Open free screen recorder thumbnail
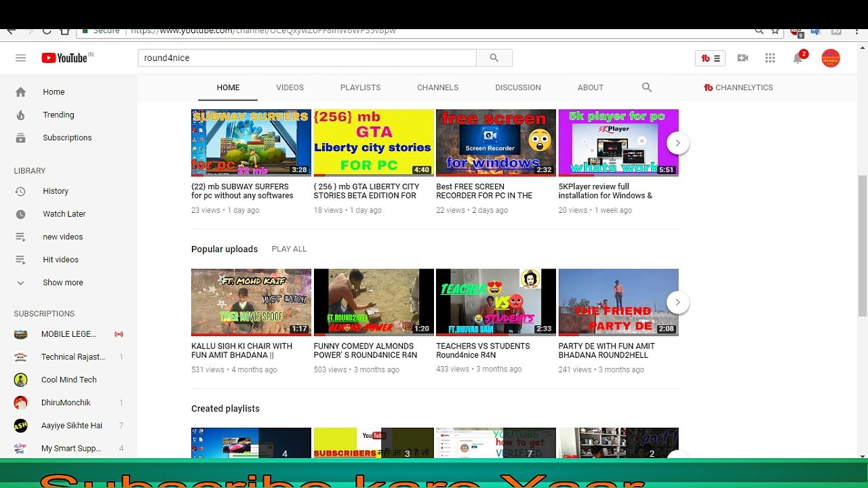The height and width of the screenshot is (488, 868). tap(496, 142)
